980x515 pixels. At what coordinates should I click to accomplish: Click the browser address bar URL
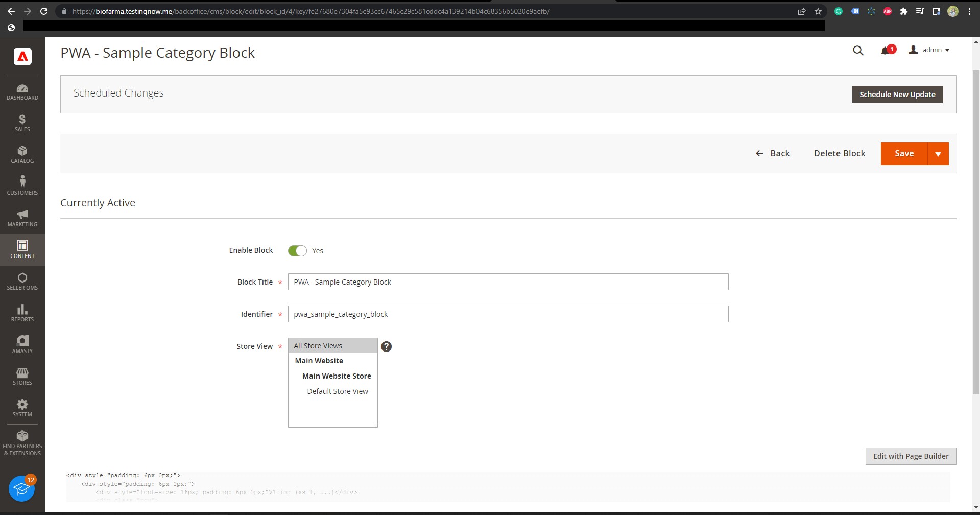[311, 11]
